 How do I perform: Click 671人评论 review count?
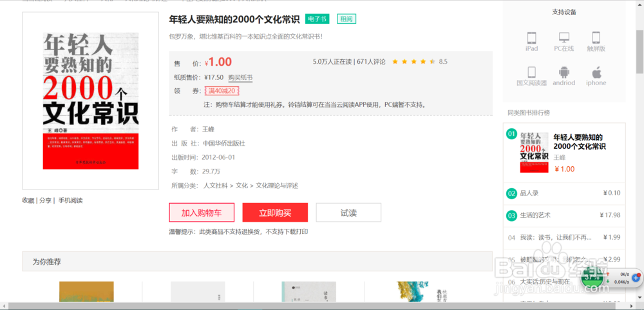pyautogui.click(x=372, y=62)
